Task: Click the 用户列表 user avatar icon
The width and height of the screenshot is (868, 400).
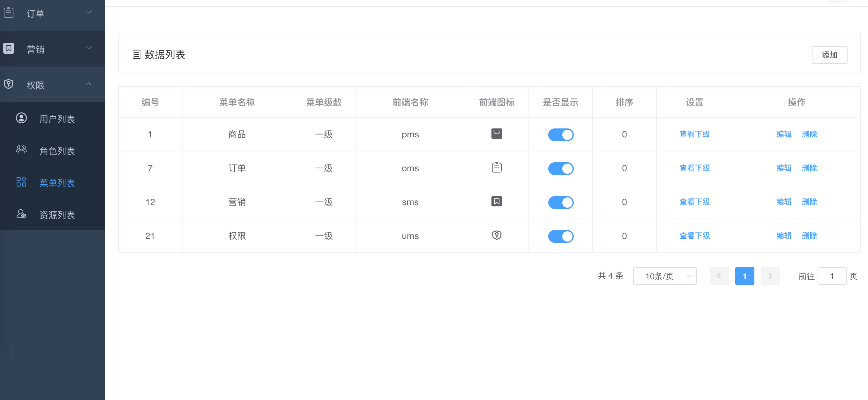Action: click(x=21, y=118)
